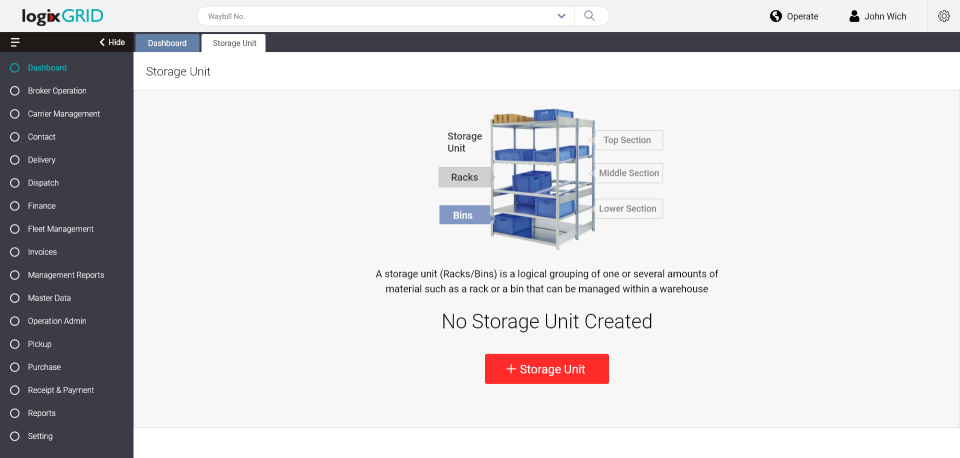The height and width of the screenshot is (458, 960).
Task: Open the settings gear icon
Action: (944, 16)
